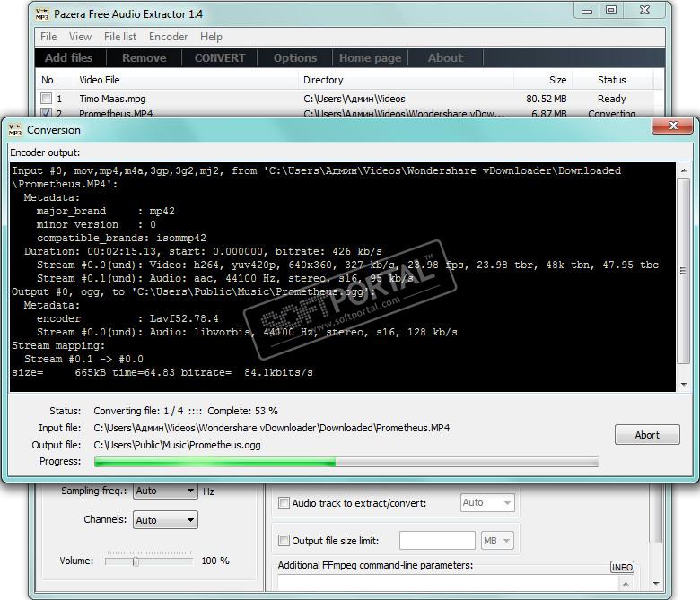Screen dimensions: 700x600
Task: Minimize the Pazera Free Audio Extractor window
Action: 587,11
